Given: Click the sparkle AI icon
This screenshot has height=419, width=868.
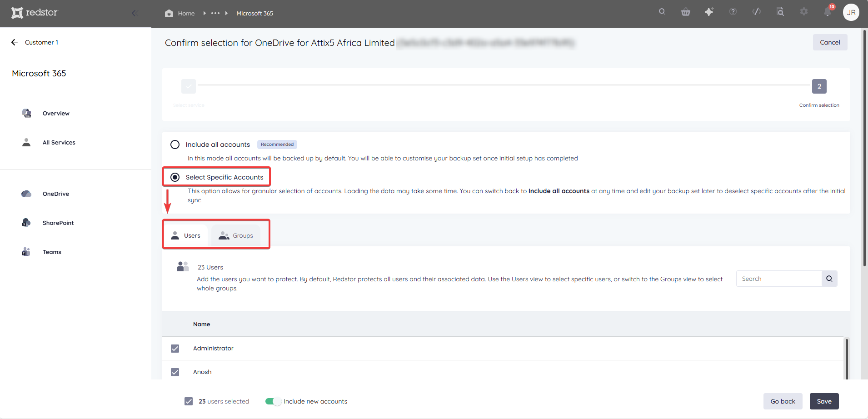Looking at the screenshot, I should click(709, 12).
